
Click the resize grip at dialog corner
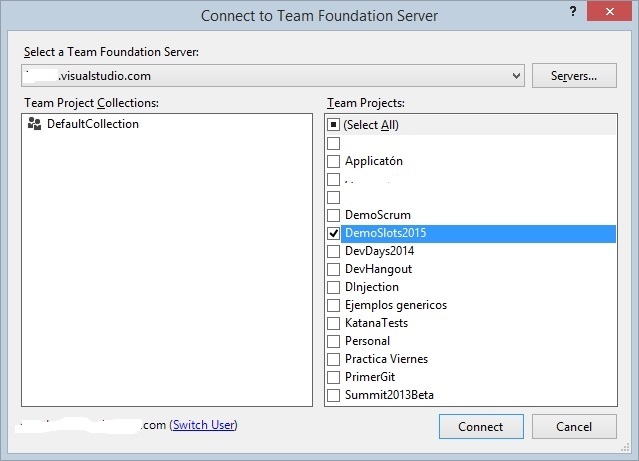click(x=625, y=448)
